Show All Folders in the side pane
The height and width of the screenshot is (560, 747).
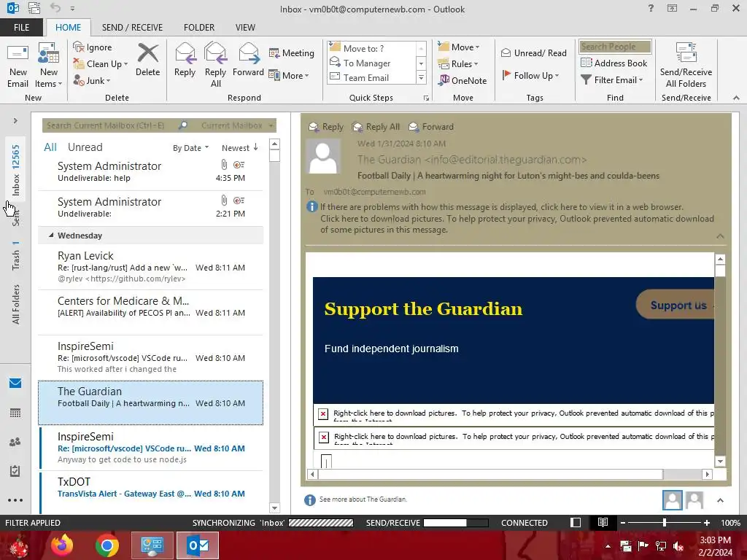tap(16, 304)
